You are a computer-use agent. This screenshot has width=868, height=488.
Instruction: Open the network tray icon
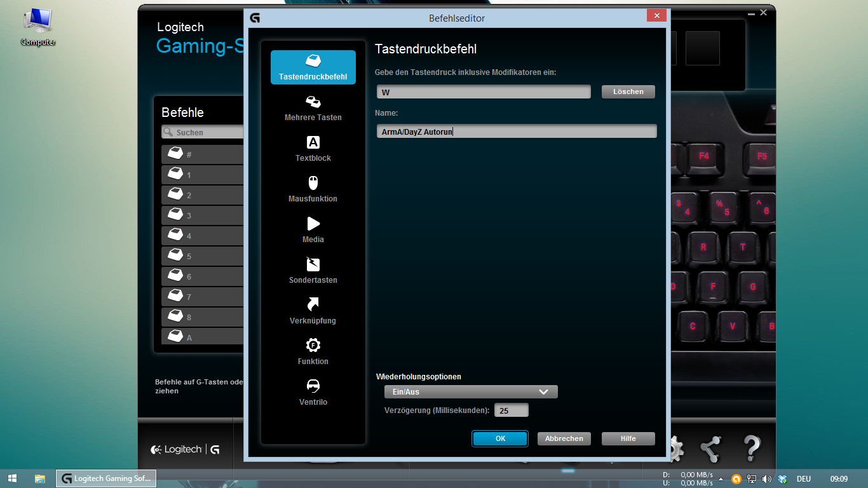[752, 479]
